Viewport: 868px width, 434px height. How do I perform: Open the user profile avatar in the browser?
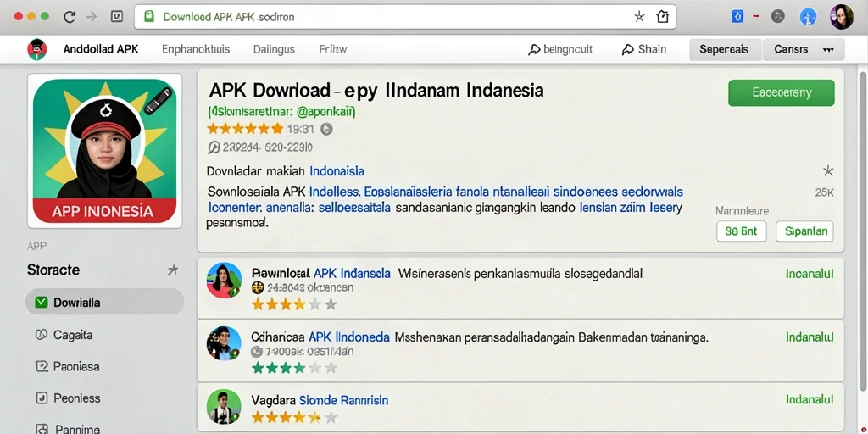pos(842,17)
